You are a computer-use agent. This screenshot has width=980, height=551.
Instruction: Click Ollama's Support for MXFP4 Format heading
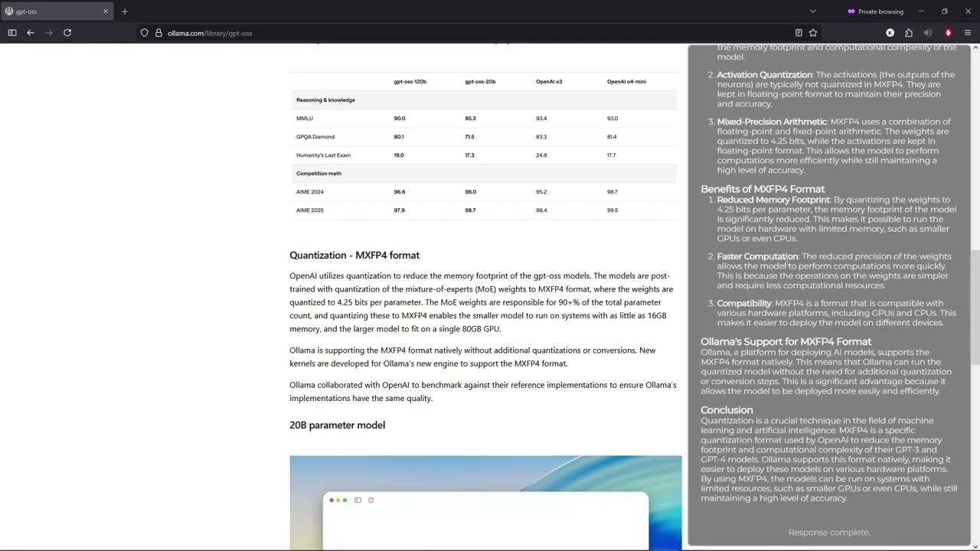coord(786,342)
